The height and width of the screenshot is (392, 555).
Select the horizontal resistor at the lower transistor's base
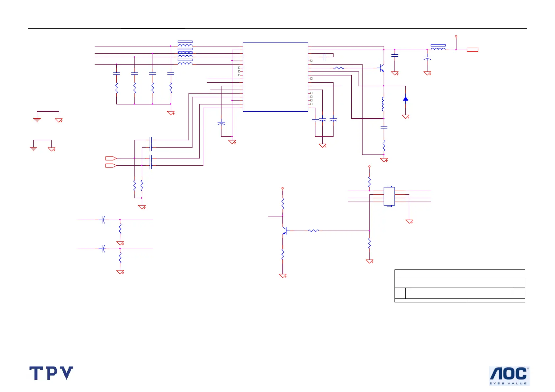[x=314, y=231]
